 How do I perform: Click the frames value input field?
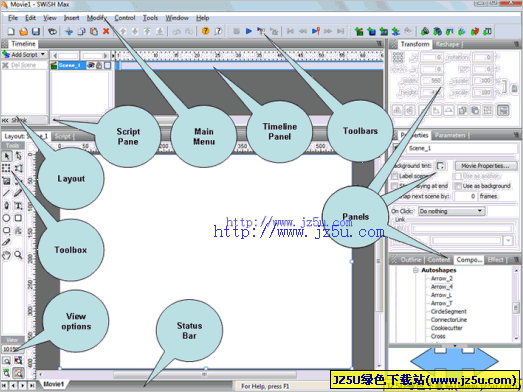pos(466,196)
